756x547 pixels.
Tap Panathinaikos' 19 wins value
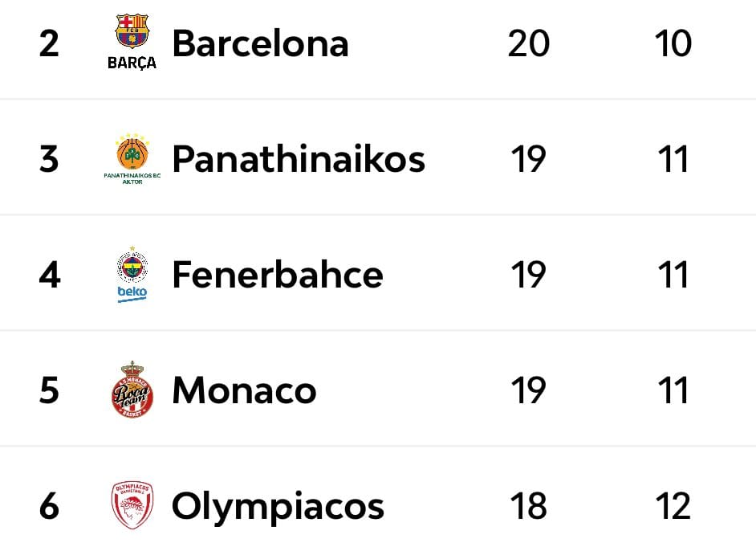click(528, 159)
